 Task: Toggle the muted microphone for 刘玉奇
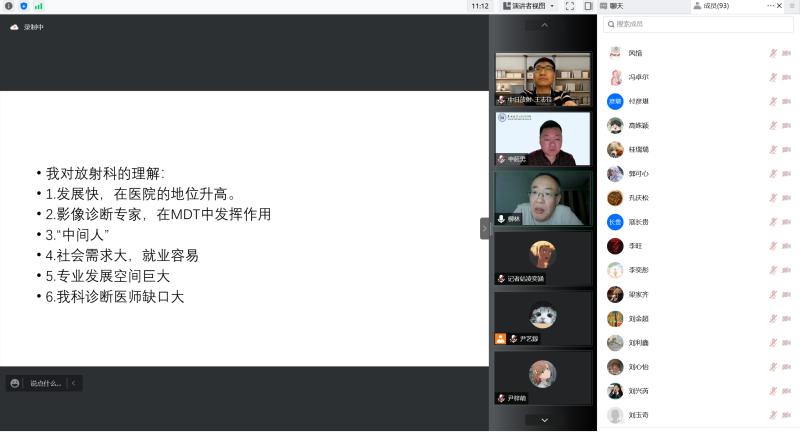pos(772,415)
